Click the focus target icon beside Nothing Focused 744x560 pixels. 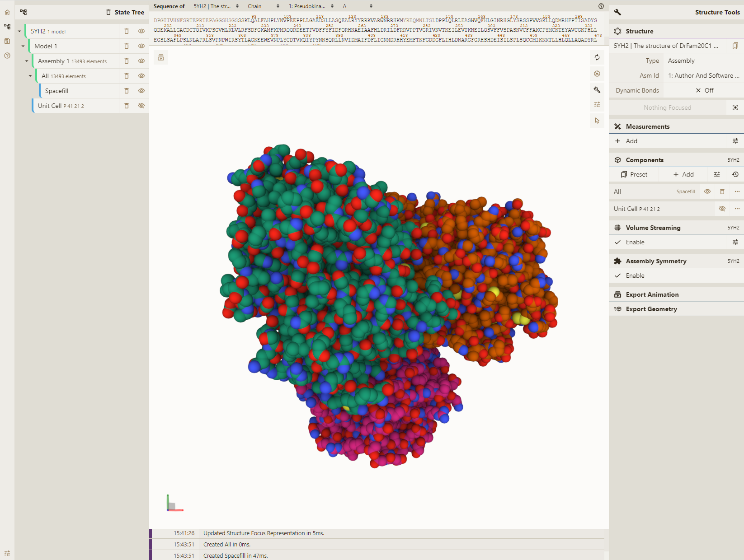735,107
